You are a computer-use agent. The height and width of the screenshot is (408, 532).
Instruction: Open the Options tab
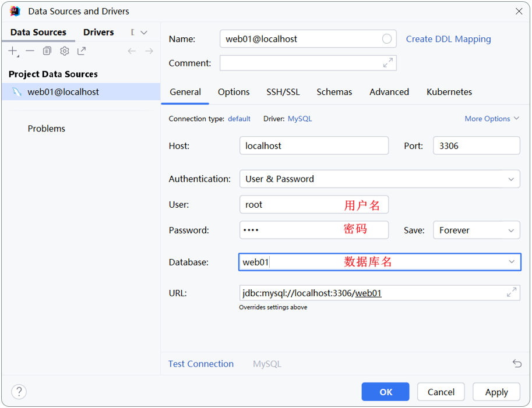tap(234, 92)
